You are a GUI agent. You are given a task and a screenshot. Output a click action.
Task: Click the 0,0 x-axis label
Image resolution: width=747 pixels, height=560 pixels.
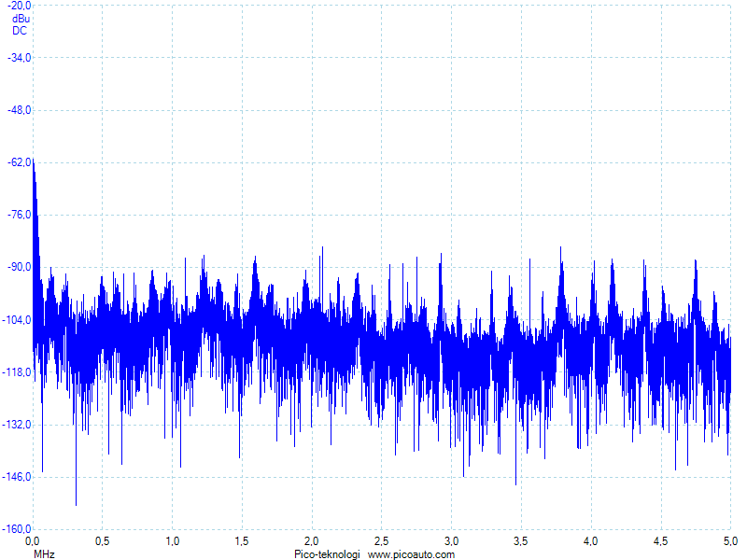point(32,541)
